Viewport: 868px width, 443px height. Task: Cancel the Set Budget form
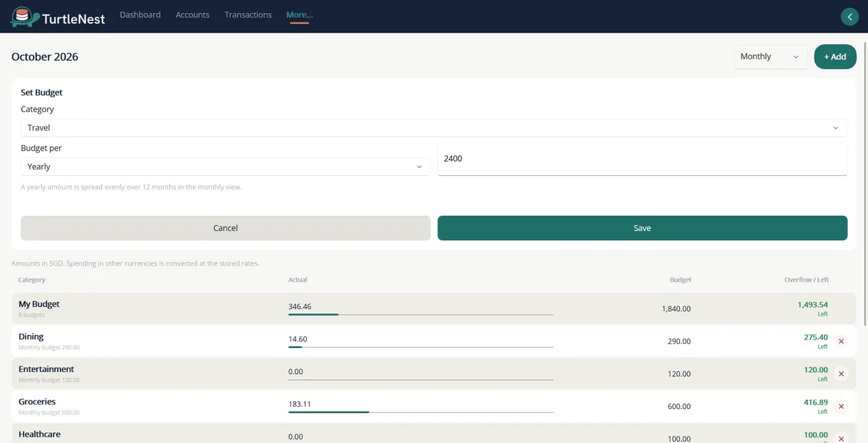click(x=226, y=228)
